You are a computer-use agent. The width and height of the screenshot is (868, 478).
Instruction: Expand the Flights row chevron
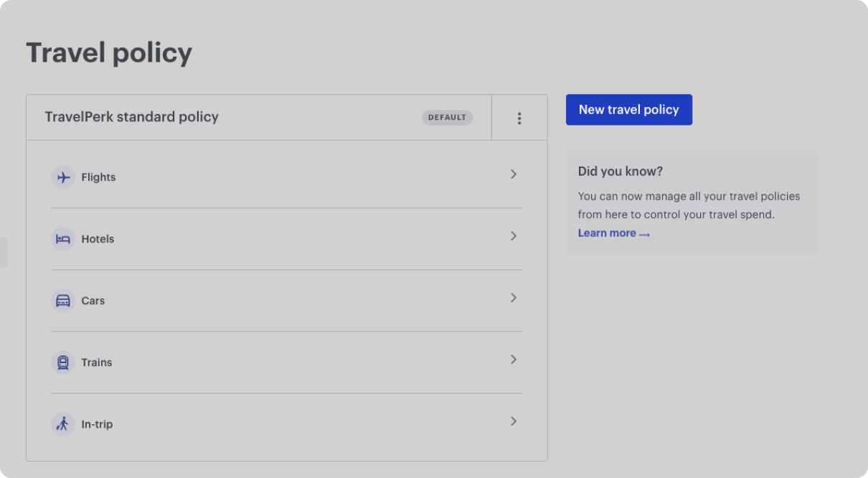(514, 174)
